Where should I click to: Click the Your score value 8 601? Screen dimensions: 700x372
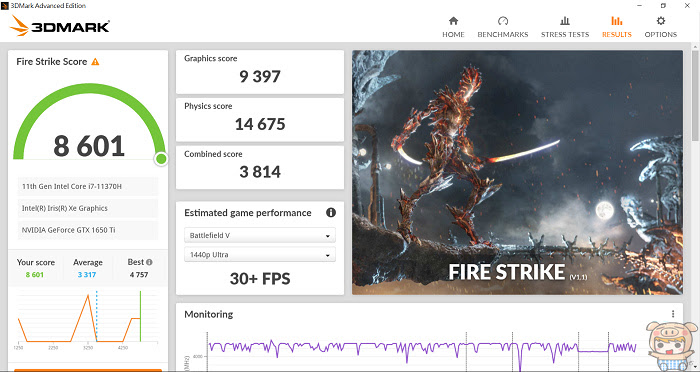[34, 275]
